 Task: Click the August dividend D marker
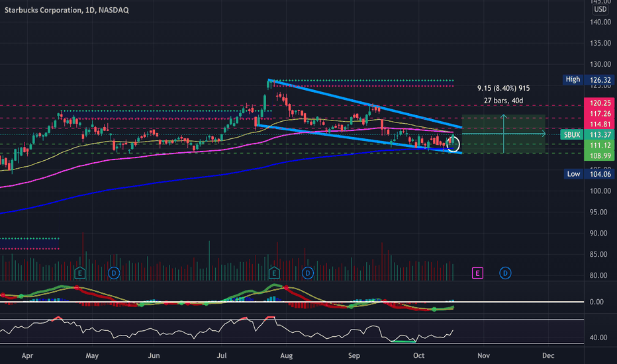tap(308, 273)
